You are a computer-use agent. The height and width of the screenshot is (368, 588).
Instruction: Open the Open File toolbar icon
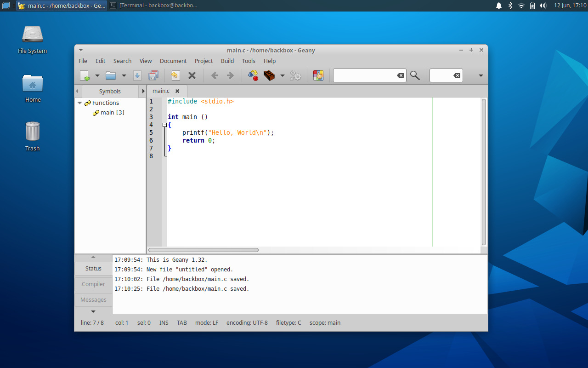(x=110, y=75)
